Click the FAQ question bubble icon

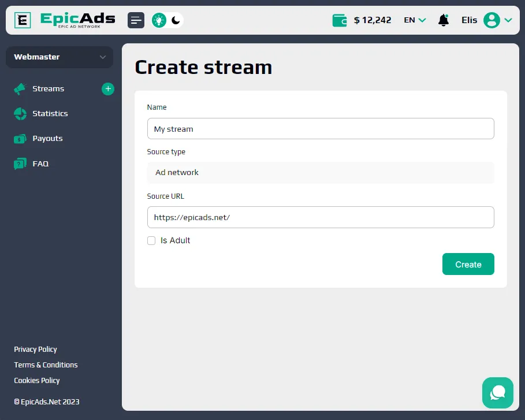(20, 163)
